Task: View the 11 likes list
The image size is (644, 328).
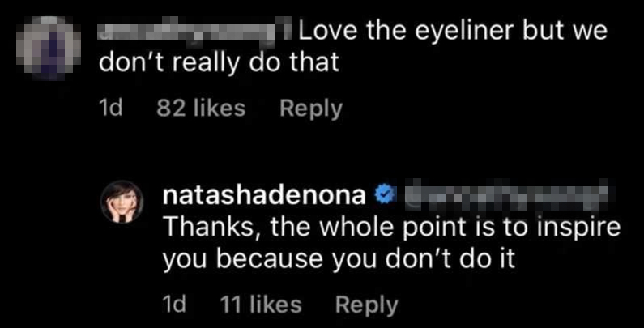Action: point(261,305)
